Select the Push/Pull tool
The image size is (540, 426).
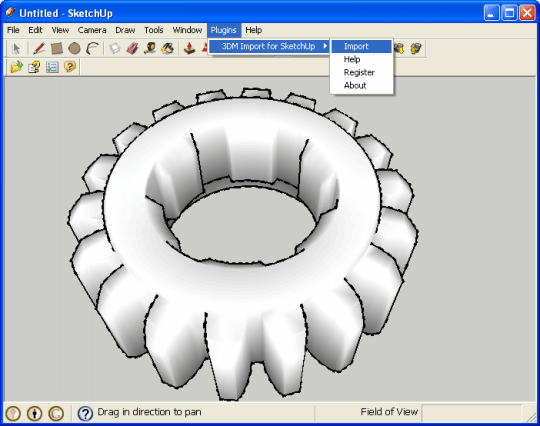tap(189, 49)
